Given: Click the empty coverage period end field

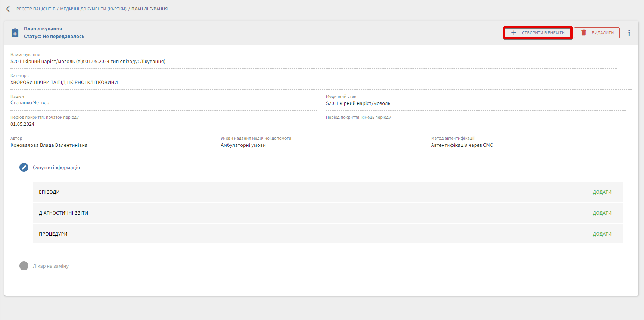Looking at the screenshot, I should click(x=478, y=125).
